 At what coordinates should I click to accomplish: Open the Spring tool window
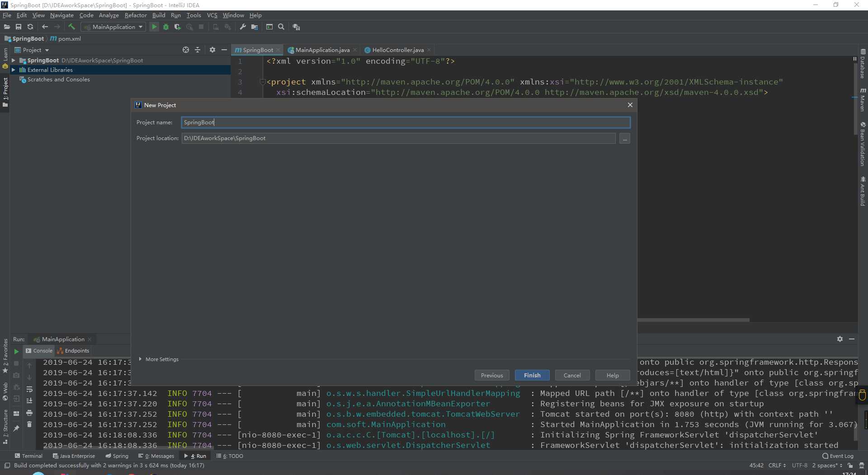pyautogui.click(x=117, y=456)
